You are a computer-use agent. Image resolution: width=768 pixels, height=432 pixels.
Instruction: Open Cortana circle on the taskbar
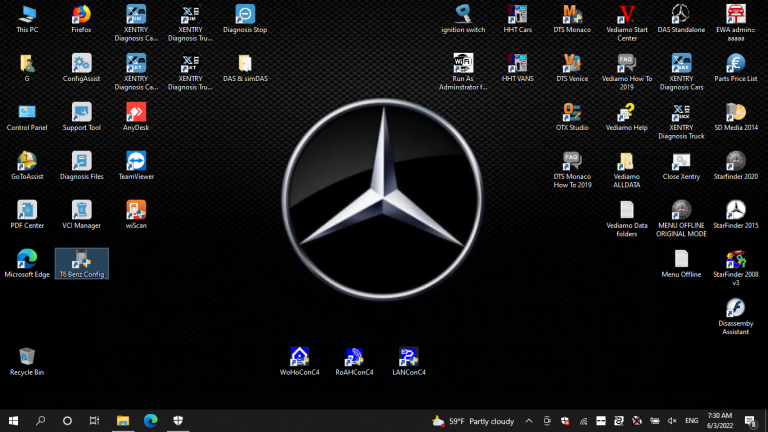tap(67, 421)
